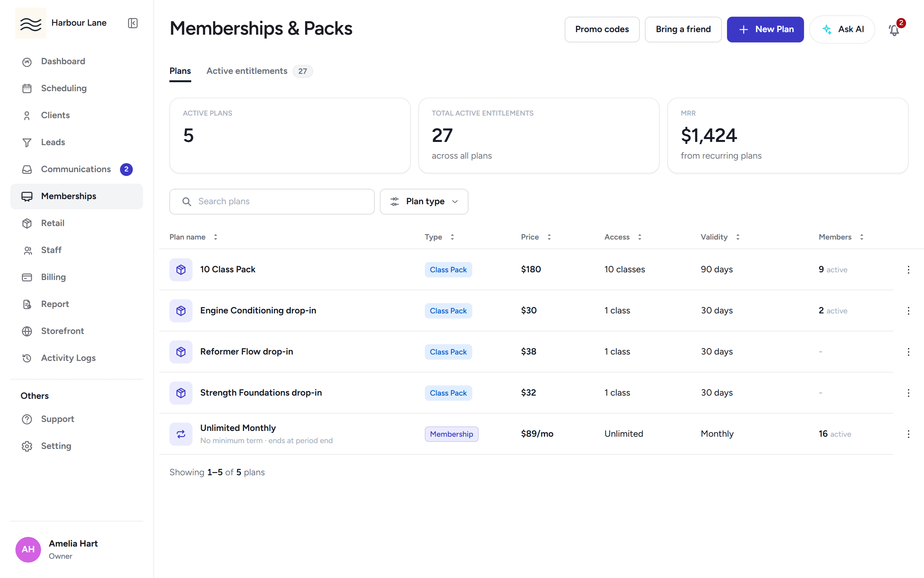Click the Promo codes button
Screen dimensions: 924x578
(602, 30)
